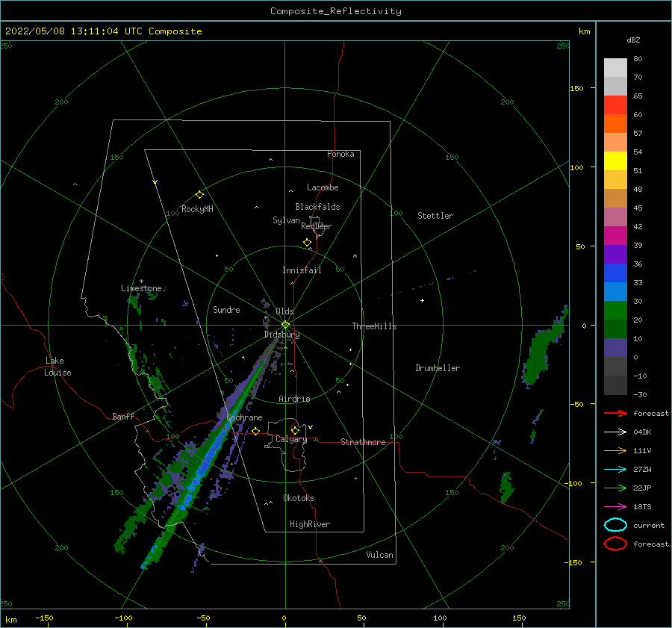This screenshot has height=628, width=672.
Task: Select the cyan 27ZW arrow icon
Action: coord(615,470)
